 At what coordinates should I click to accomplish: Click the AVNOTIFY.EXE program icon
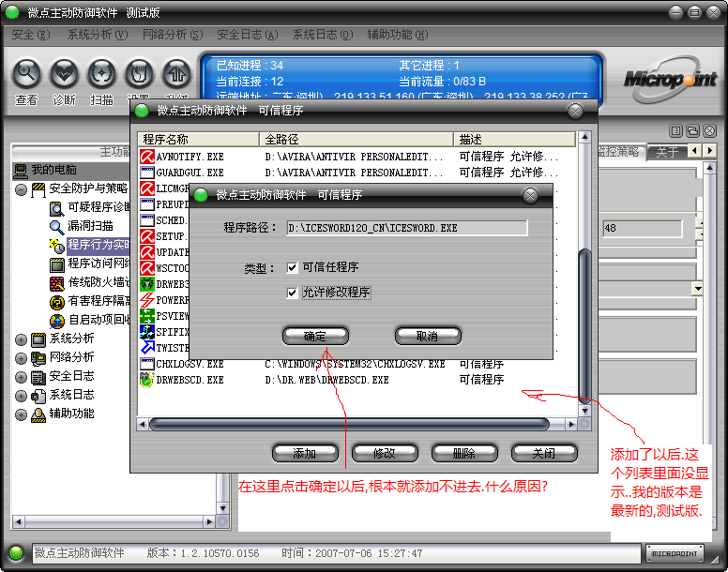coord(147,157)
